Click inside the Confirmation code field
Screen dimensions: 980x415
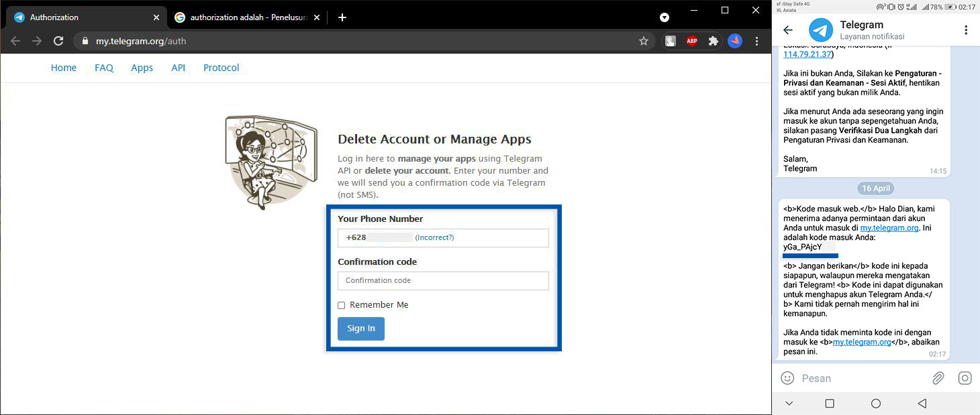click(442, 281)
